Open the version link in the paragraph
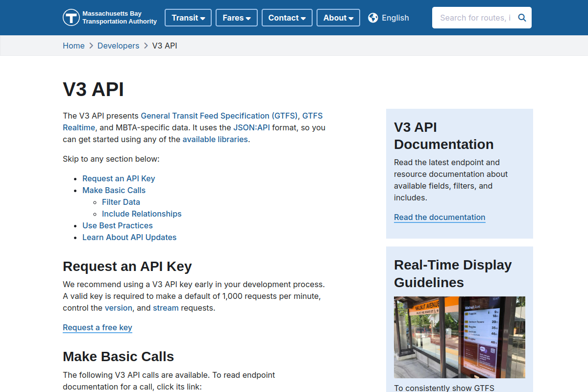This screenshot has height=392, width=588. 119,308
